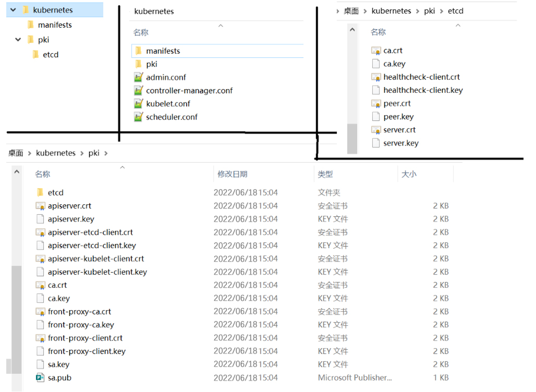Click scheduler.conf file name
The width and height of the screenshot is (536, 392).
coord(172,117)
